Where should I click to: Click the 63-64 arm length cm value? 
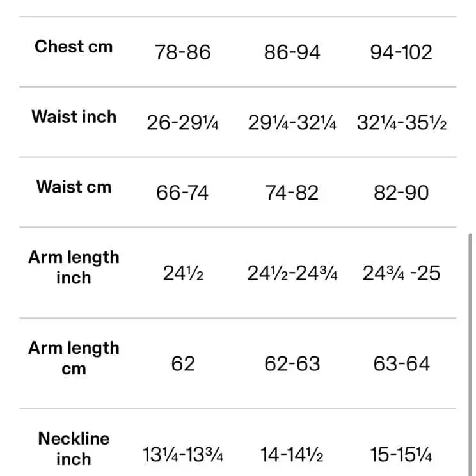click(401, 364)
